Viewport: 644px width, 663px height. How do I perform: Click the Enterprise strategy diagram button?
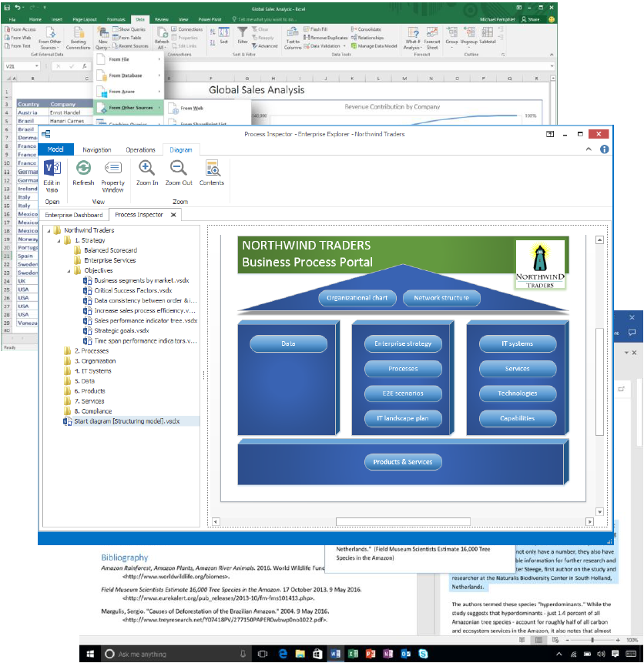tap(403, 343)
